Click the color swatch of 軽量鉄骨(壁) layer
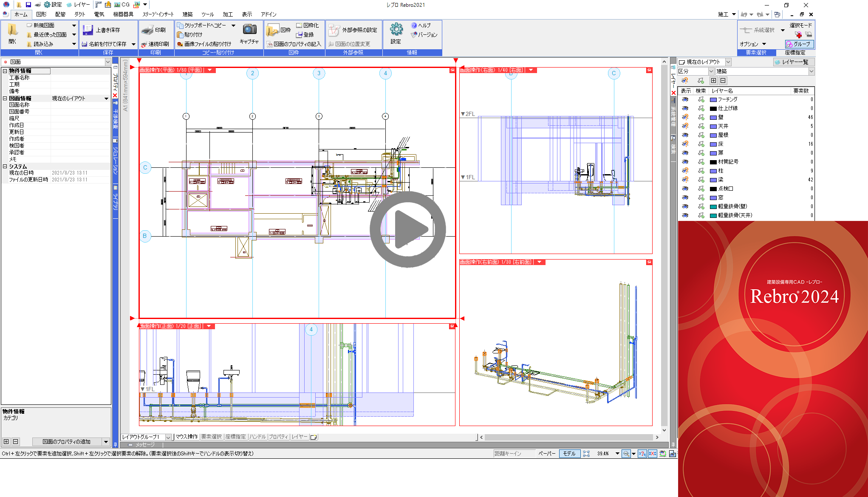 coord(713,206)
